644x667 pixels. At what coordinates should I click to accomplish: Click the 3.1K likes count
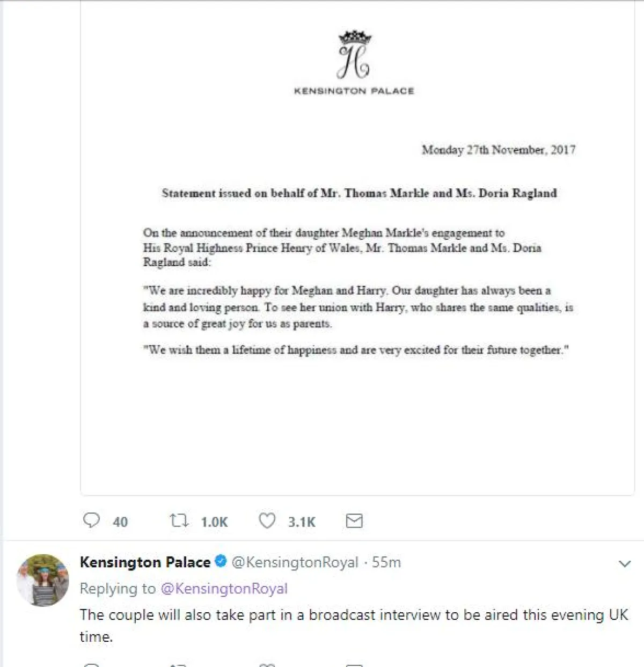coord(302,522)
